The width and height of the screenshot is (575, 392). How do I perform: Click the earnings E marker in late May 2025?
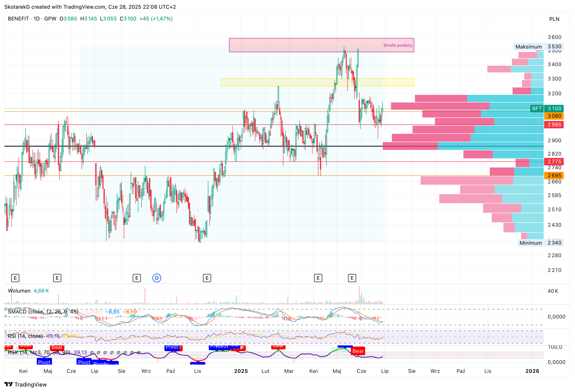pyautogui.click(x=352, y=278)
